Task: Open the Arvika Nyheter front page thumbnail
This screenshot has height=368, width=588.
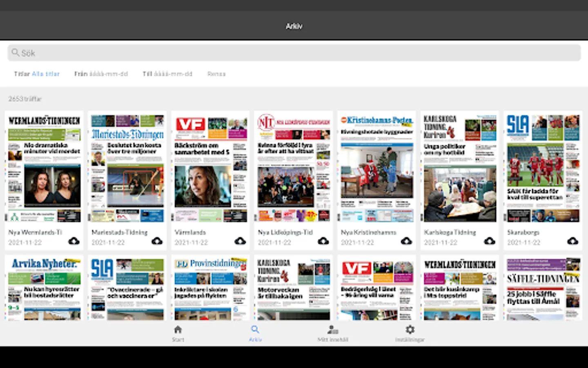Action: point(44,289)
